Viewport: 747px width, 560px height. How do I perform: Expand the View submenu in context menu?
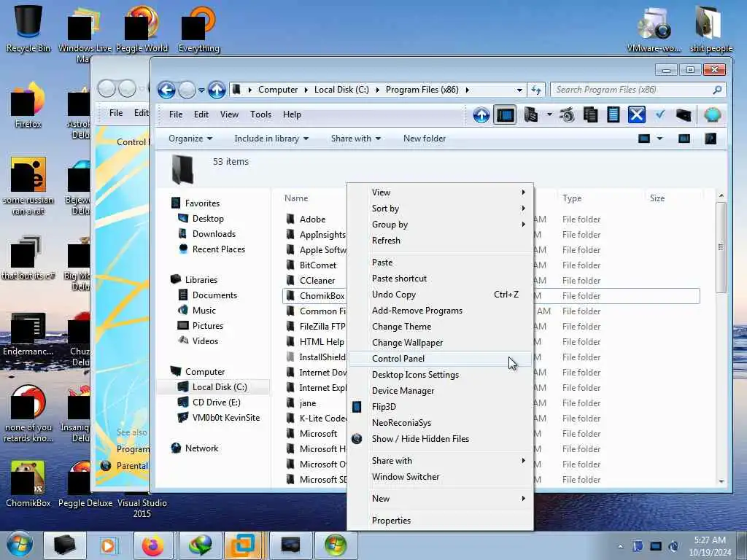[441, 192]
